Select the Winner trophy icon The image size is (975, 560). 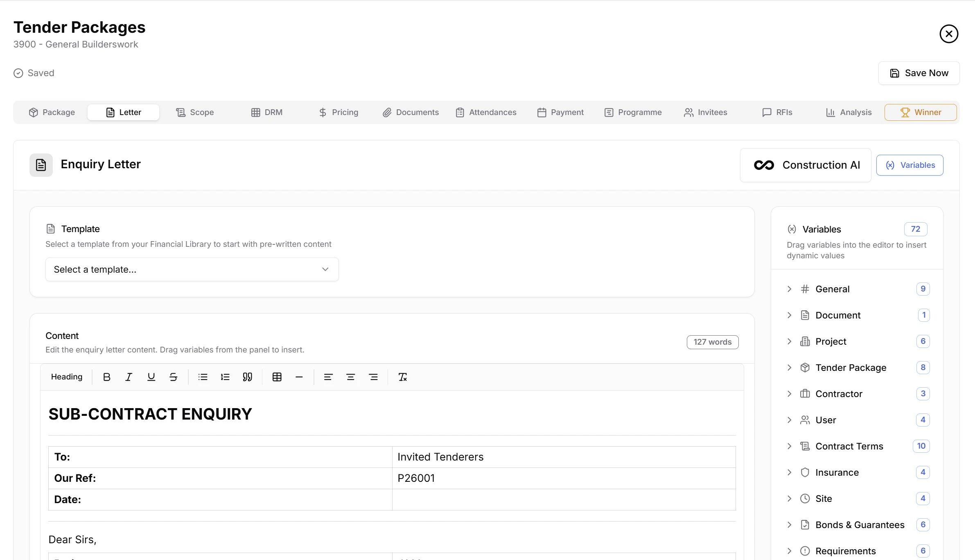tap(905, 112)
